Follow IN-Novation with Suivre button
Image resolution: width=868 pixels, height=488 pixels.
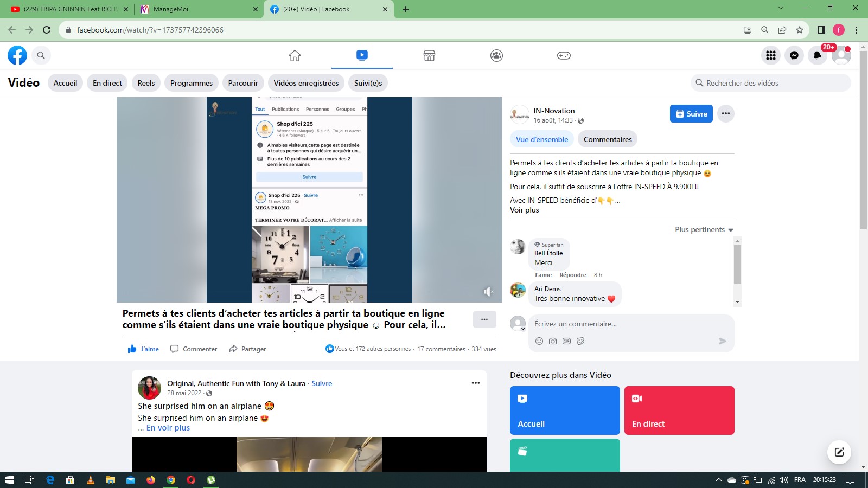tap(691, 114)
